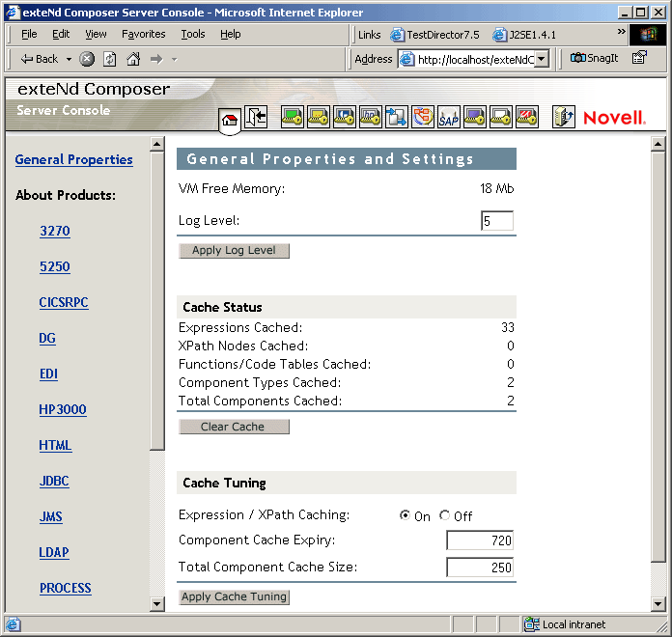The image size is (672, 637).
Task: Open the Forward history dropdown arrow
Action: point(175,60)
